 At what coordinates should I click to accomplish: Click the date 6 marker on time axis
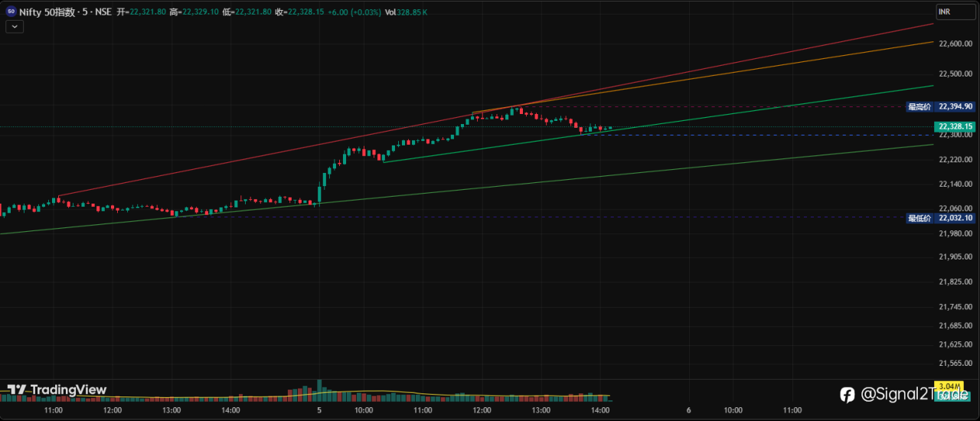[x=689, y=410]
